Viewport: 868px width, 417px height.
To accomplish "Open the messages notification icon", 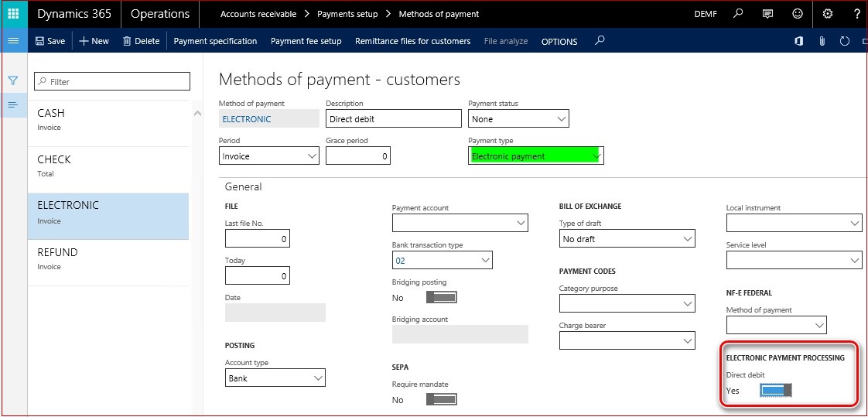I will pyautogui.click(x=767, y=14).
